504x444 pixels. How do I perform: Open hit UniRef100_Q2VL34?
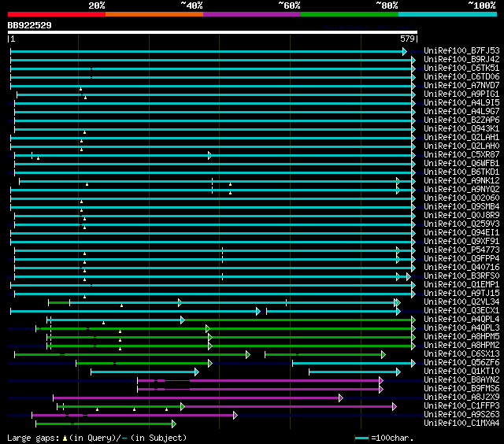pyautogui.click(x=461, y=302)
